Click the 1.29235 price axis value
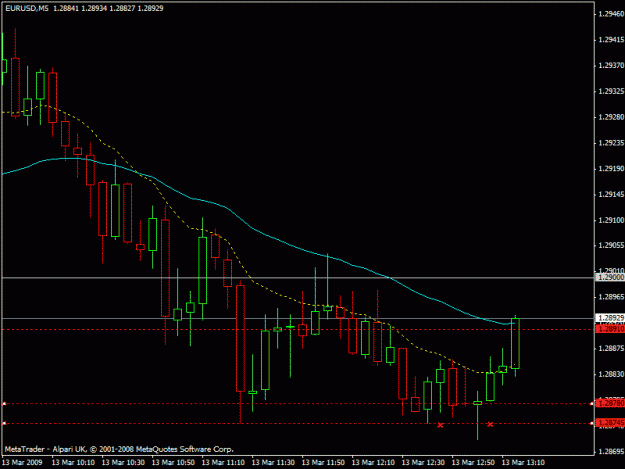This screenshot has width=625, height=469. point(611,143)
